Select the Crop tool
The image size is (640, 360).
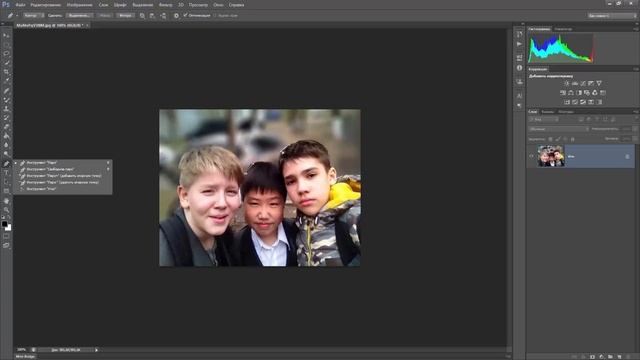coord(6,72)
